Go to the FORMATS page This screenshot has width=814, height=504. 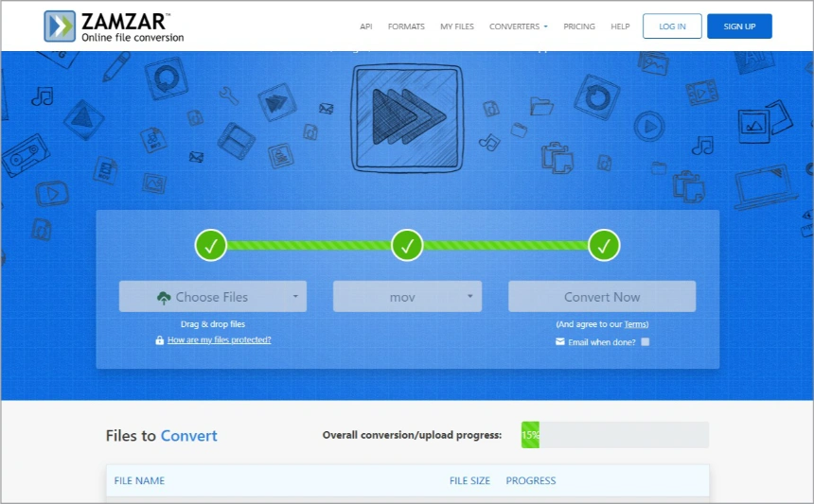[x=406, y=26]
